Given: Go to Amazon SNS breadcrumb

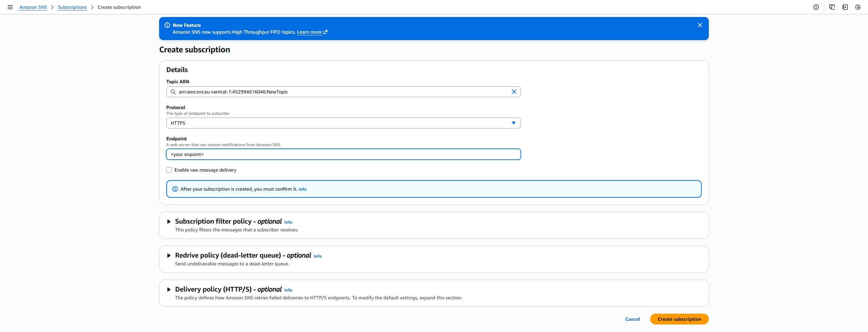Looking at the screenshot, I should (x=33, y=7).
